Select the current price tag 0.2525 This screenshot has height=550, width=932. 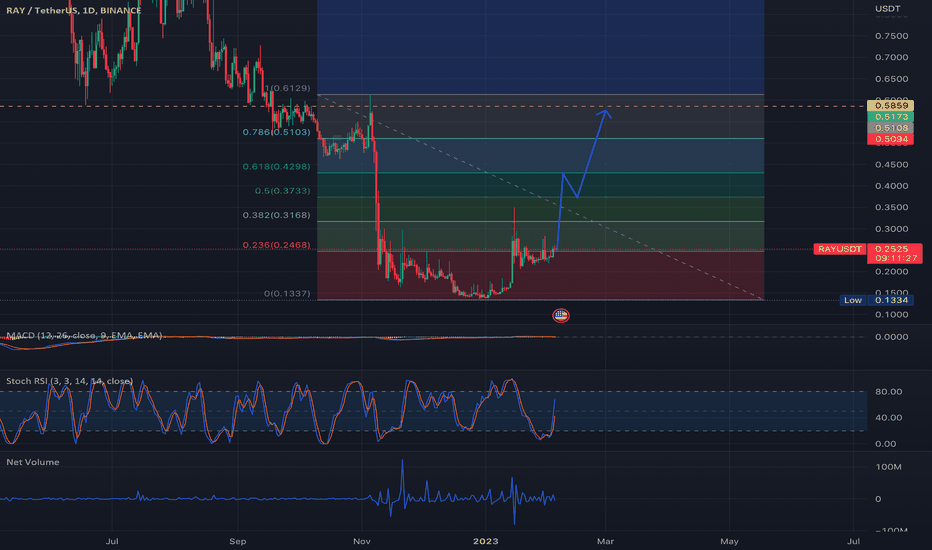(x=891, y=249)
